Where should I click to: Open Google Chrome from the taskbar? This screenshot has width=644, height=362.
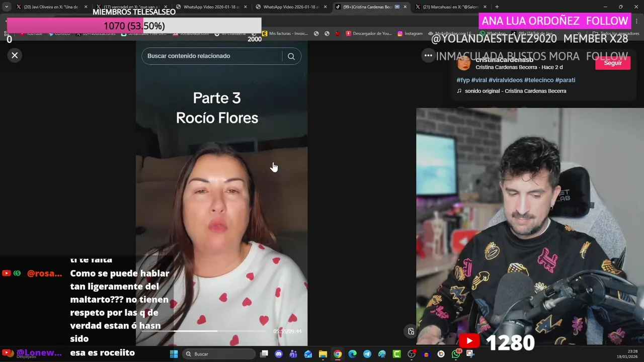[338, 354]
